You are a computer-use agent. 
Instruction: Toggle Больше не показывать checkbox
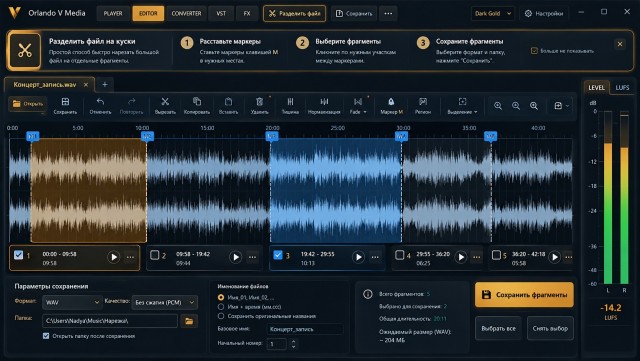[534, 51]
